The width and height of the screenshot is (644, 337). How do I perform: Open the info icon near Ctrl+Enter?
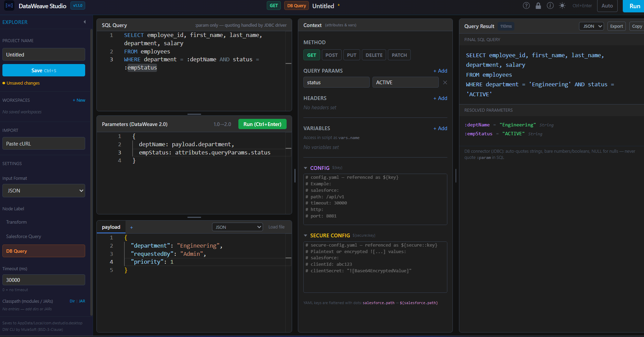coord(550,6)
